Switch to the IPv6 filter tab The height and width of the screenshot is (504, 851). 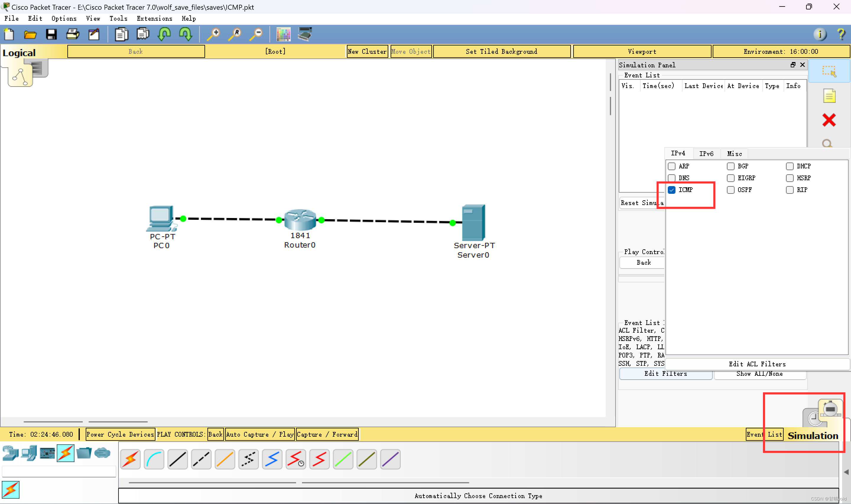[x=706, y=154]
